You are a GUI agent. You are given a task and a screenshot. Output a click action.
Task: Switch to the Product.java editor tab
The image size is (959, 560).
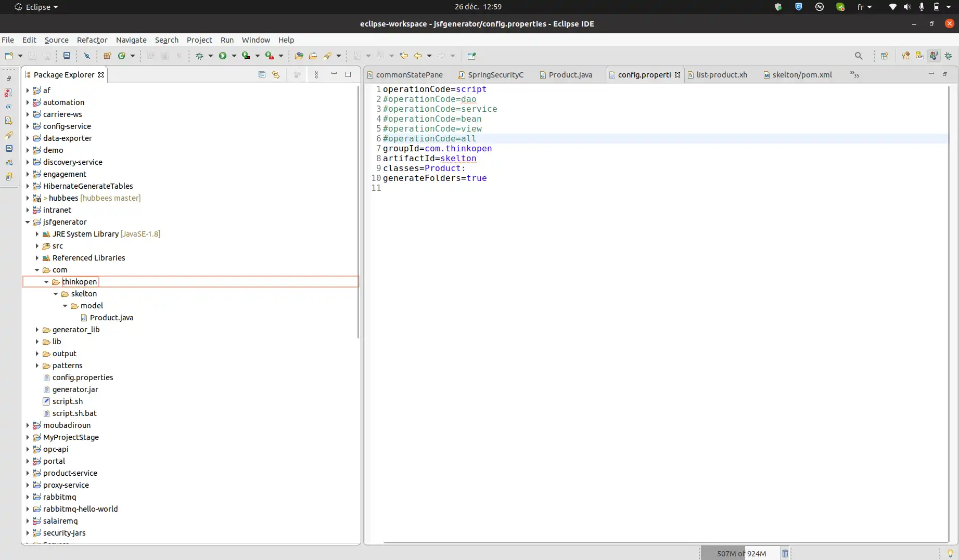coord(570,75)
